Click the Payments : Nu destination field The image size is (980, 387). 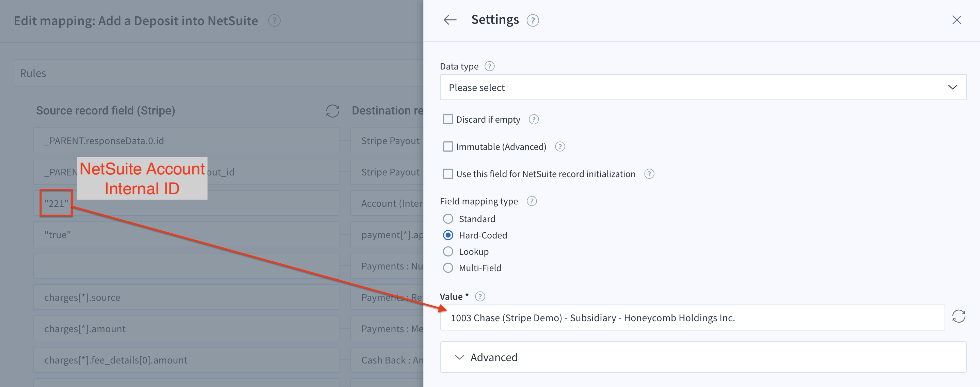[x=387, y=266]
